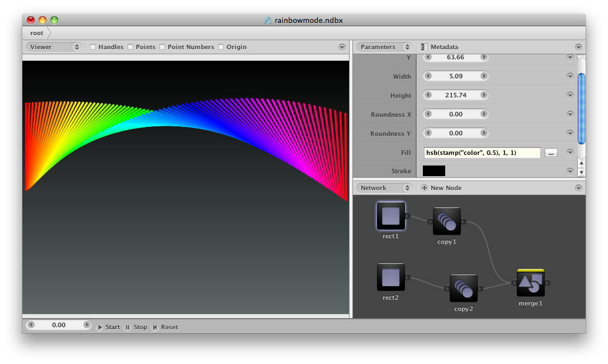Select the rect1 node icon

390,216
